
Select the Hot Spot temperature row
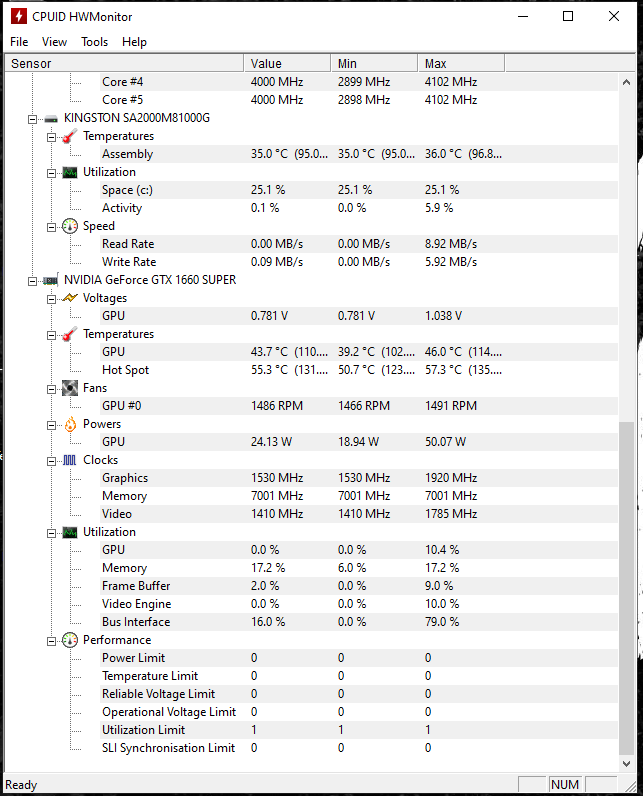tap(312, 370)
